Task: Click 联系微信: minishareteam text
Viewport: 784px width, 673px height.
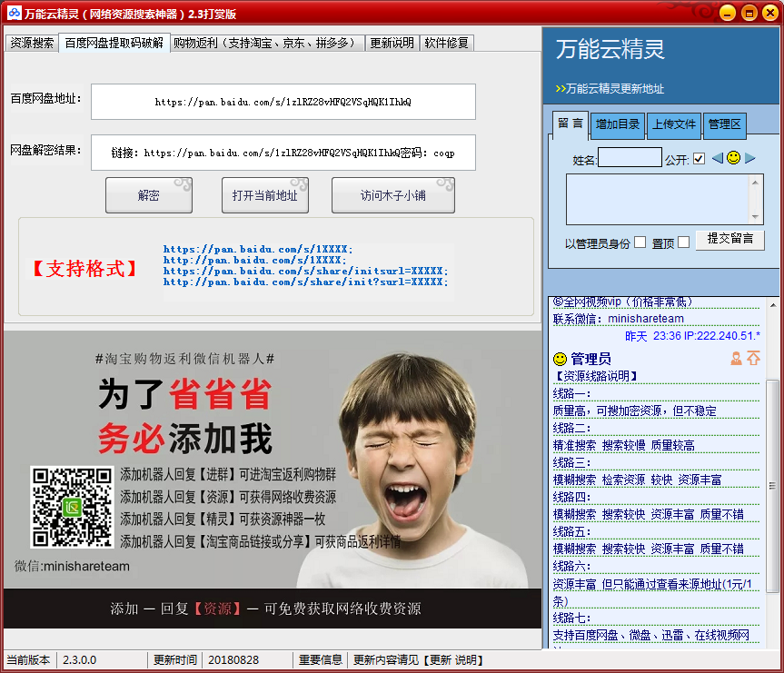Action: [618, 319]
